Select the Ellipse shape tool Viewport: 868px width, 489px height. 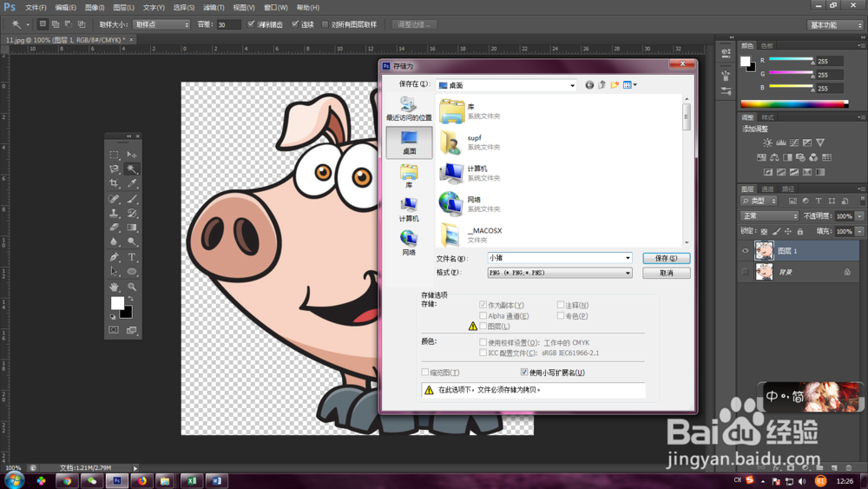(x=132, y=271)
